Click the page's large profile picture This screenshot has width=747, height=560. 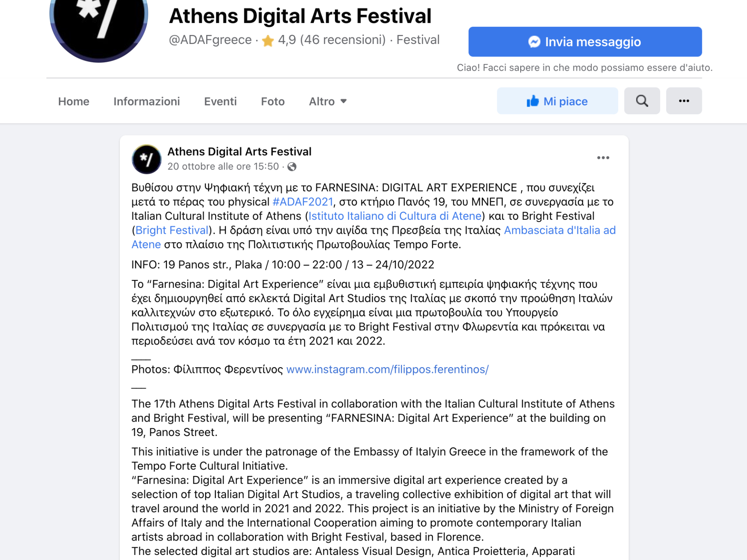99,19
